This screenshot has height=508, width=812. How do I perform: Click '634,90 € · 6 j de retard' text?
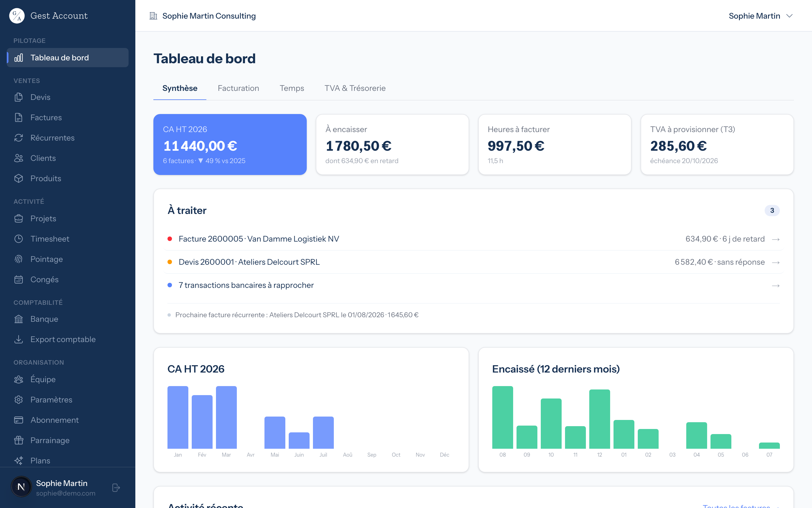(x=725, y=239)
